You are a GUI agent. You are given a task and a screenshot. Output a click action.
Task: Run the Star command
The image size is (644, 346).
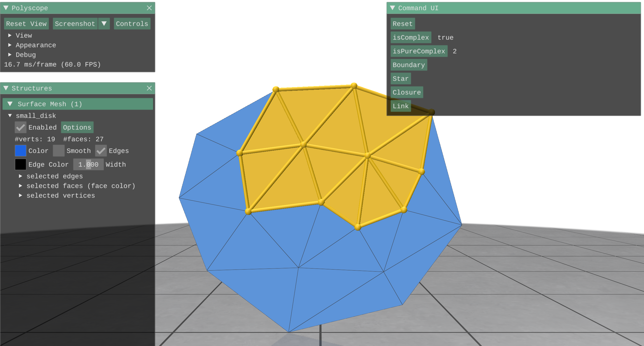pos(400,78)
